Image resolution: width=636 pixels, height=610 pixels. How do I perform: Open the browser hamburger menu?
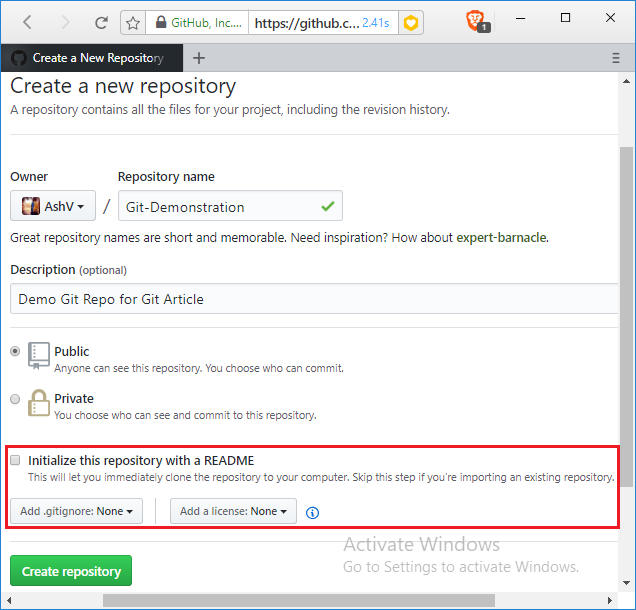(x=616, y=58)
